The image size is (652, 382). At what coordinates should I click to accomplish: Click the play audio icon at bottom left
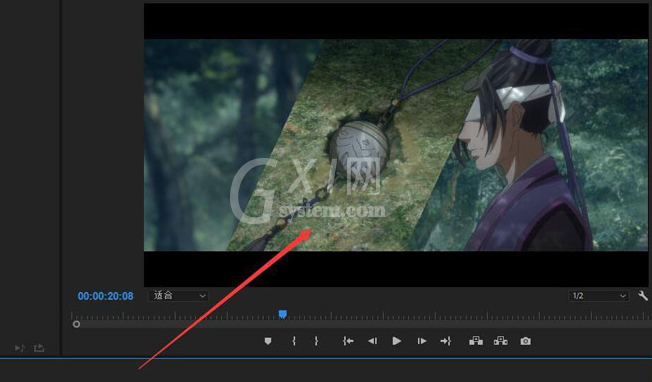(20, 348)
